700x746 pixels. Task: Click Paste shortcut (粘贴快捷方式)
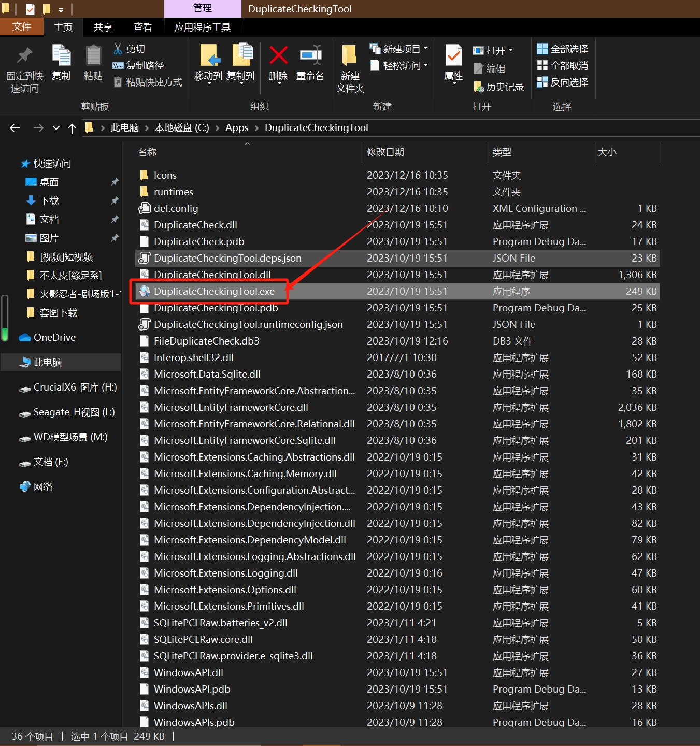[148, 82]
